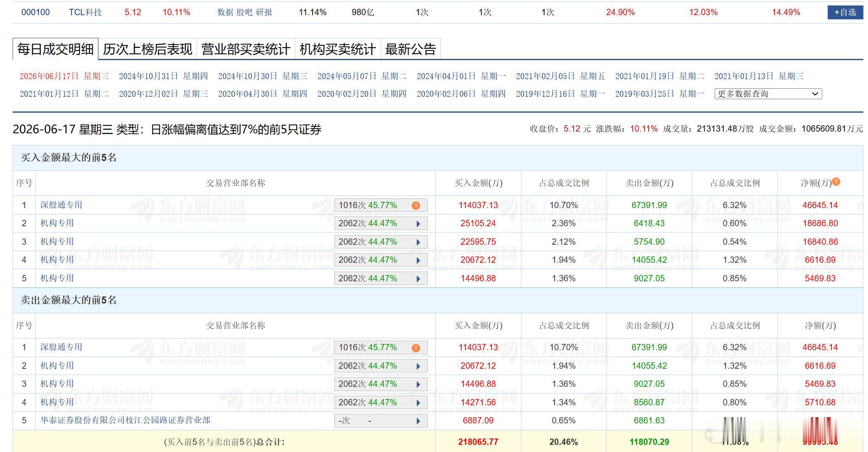The height and width of the screenshot is (452, 868).
Task: Select date 2019年12月16日 星期一
Action: (560, 94)
